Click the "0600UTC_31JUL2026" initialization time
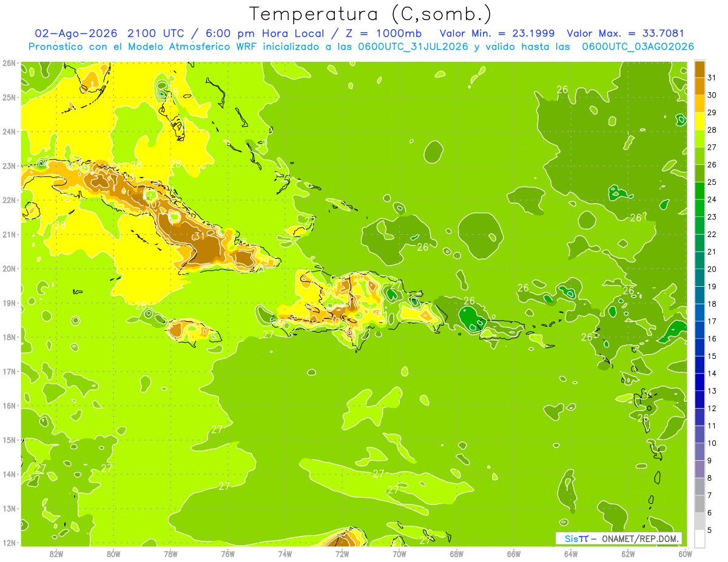Image resolution: width=728 pixels, height=562 pixels. (x=413, y=47)
